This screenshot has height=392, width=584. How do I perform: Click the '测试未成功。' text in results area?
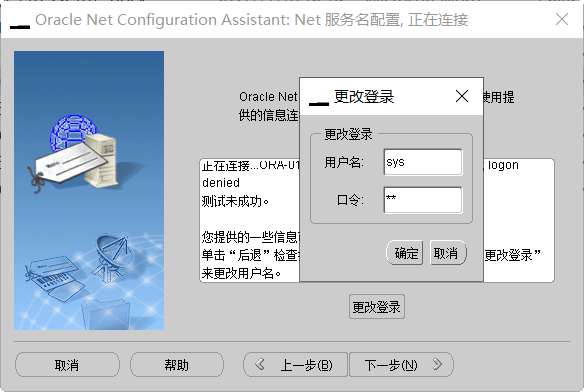tap(235, 202)
